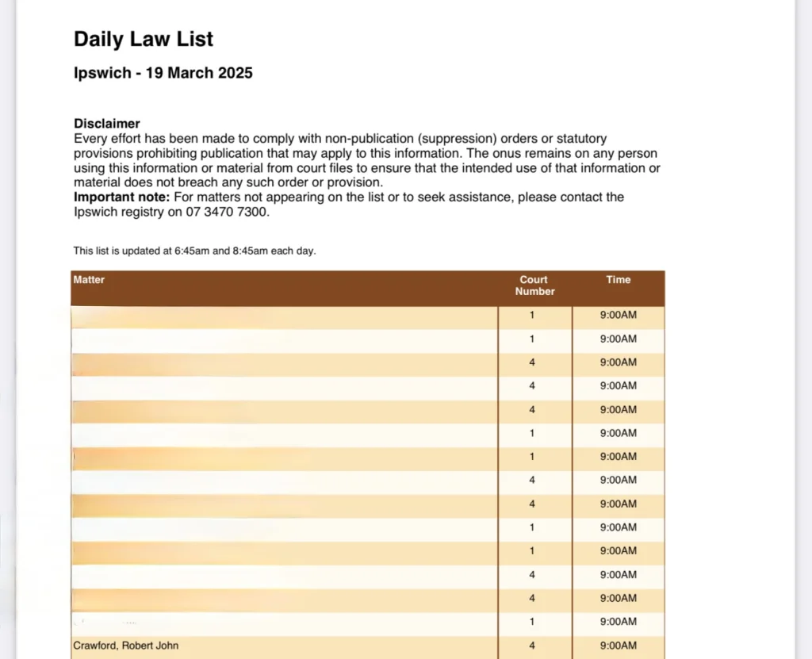812x659 pixels.
Task: Select the Crawford, Robert John matter
Action: pyautogui.click(x=125, y=646)
